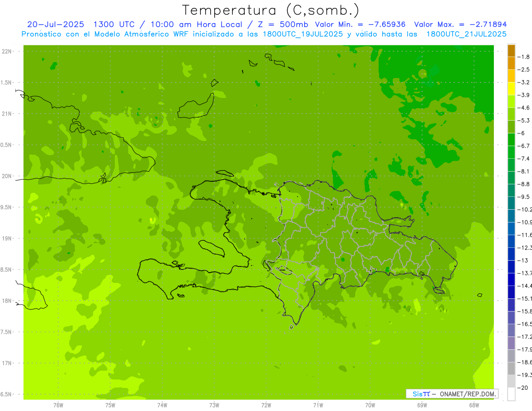Click the '-8.1' colorbar value label
This screenshot has width=532, height=411.
click(524, 172)
